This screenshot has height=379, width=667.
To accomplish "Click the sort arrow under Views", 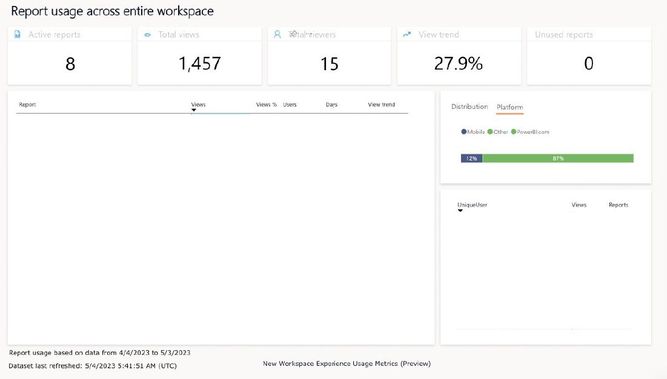I will coord(194,110).
